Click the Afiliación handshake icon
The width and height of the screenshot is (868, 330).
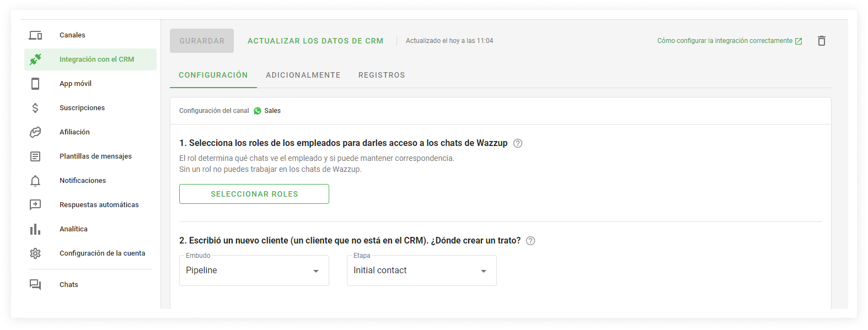click(35, 132)
